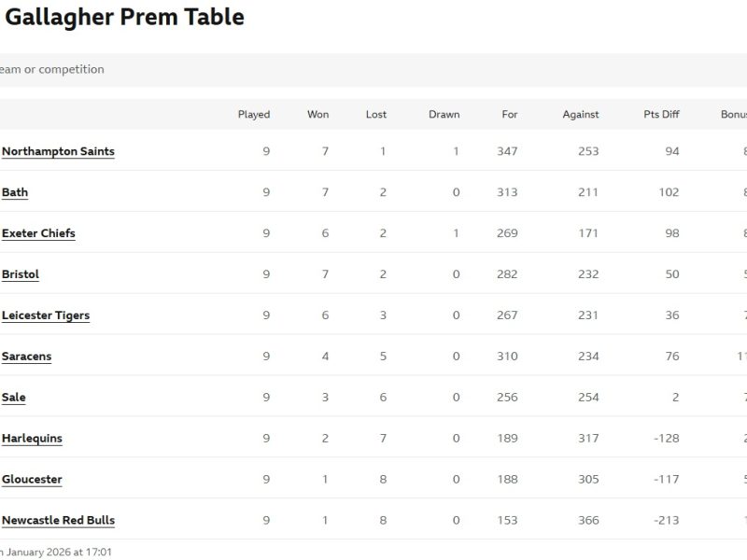Open the Saracens team link
The width and height of the screenshot is (747, 560).
click(x=26, y=357)
